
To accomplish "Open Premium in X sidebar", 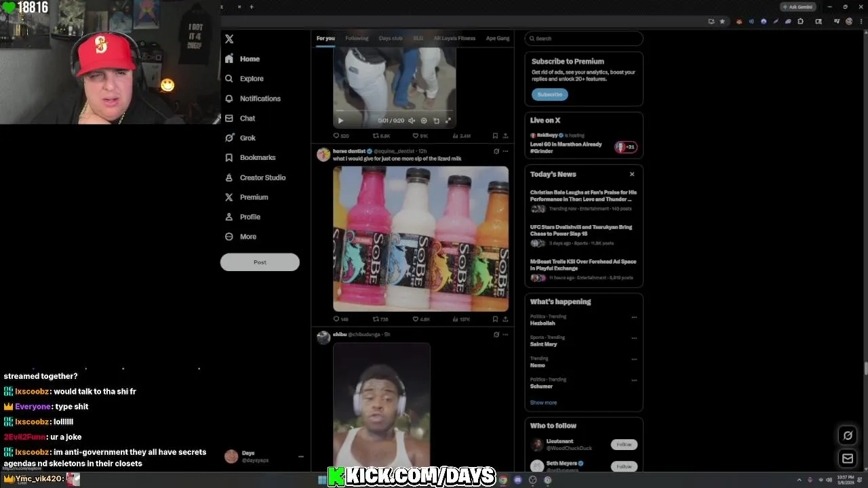I will [246, 197].
